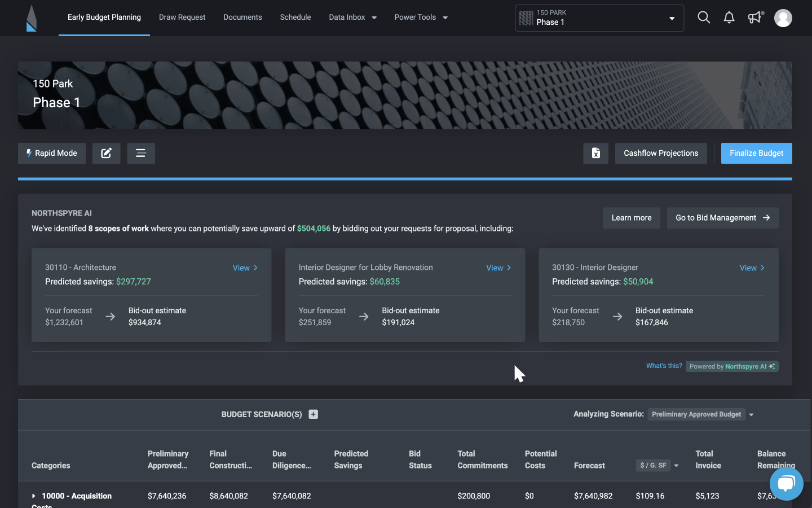Open the chat support bubble
Image resolution: width=812 pixels, height=508 pixels.
(787, 483)
